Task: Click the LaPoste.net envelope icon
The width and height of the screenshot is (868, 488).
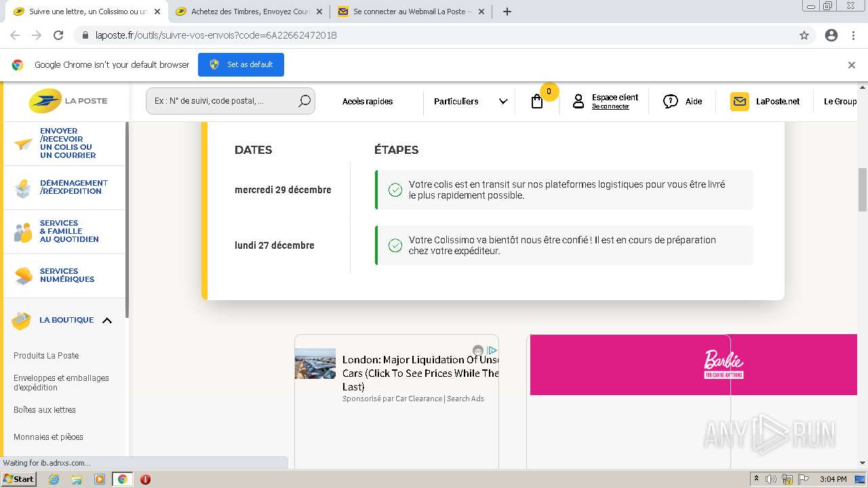Action: coord(740,102)
